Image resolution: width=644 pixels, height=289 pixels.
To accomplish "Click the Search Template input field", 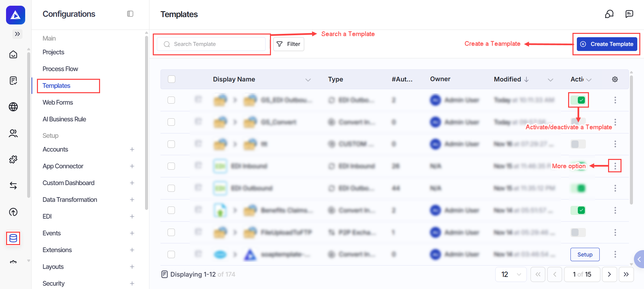I will coord(211,44).
